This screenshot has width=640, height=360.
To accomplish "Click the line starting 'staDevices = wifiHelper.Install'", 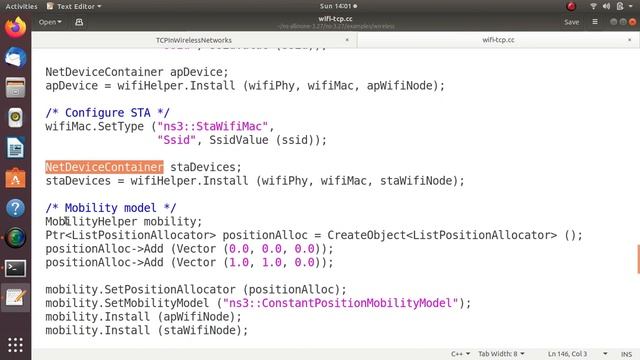I will 255,180.
